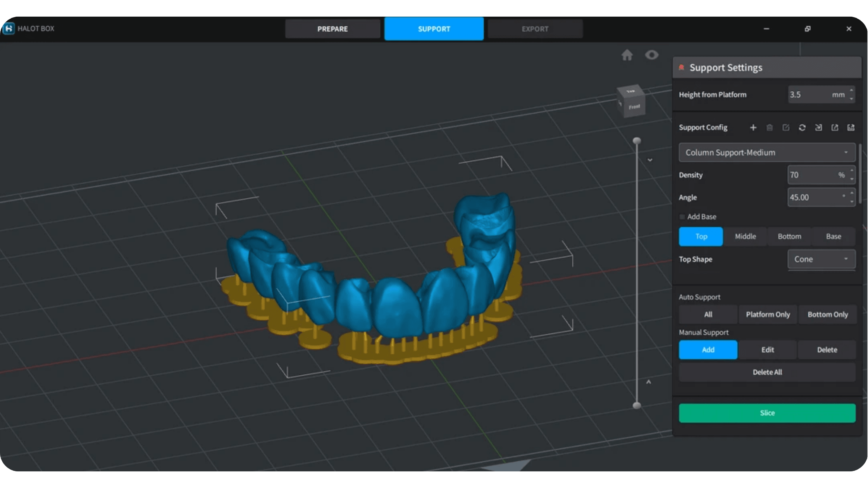Click the Support Settings panel scrollbar
868x488 pixels.
pyautogui.click(x=860, y=174)
